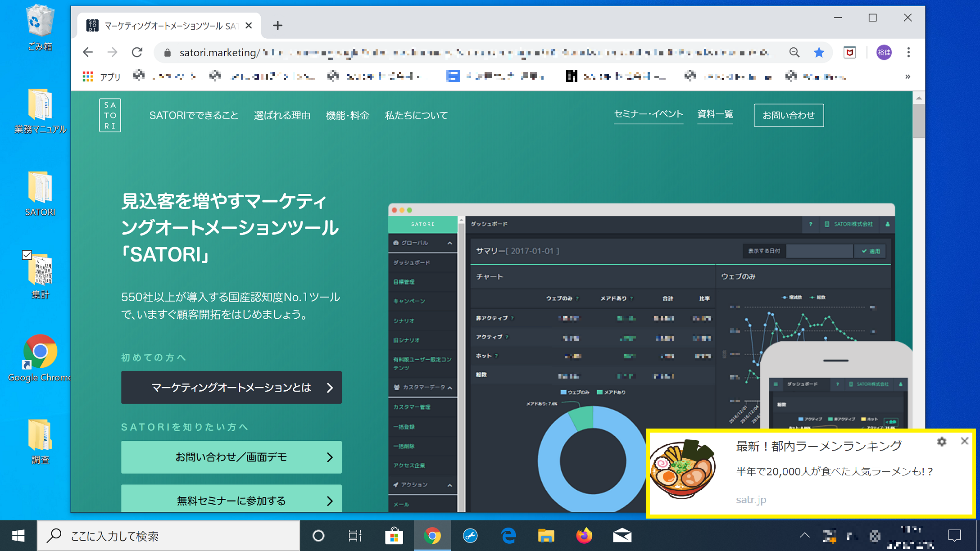The width and height of the screenshot is (980, 551).
Task: Click the SATORI square logo
Action: 110,115
